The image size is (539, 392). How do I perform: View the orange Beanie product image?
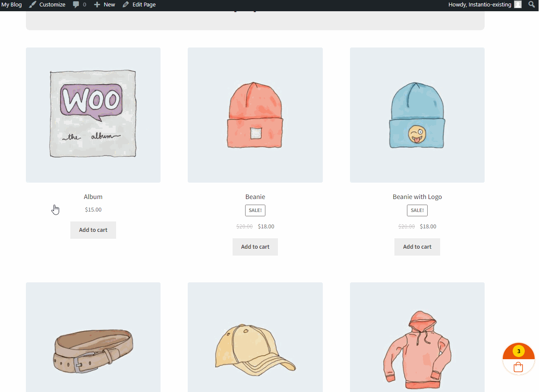point(255,115)
